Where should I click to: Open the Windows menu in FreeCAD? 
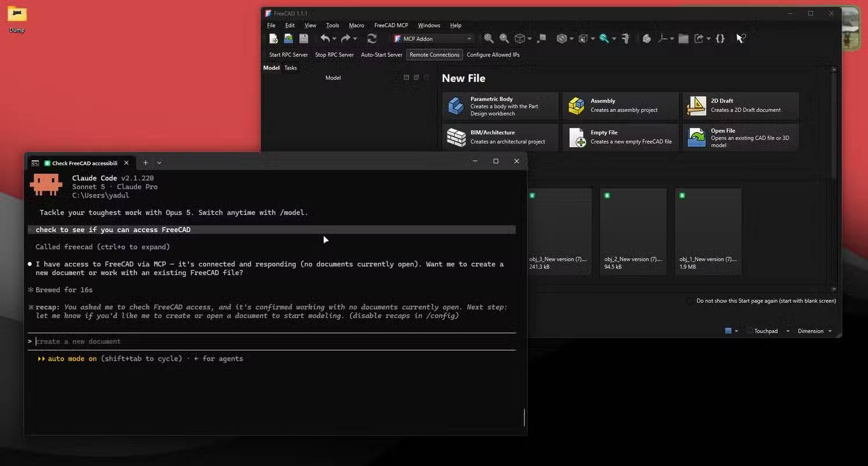click(429, 25)
